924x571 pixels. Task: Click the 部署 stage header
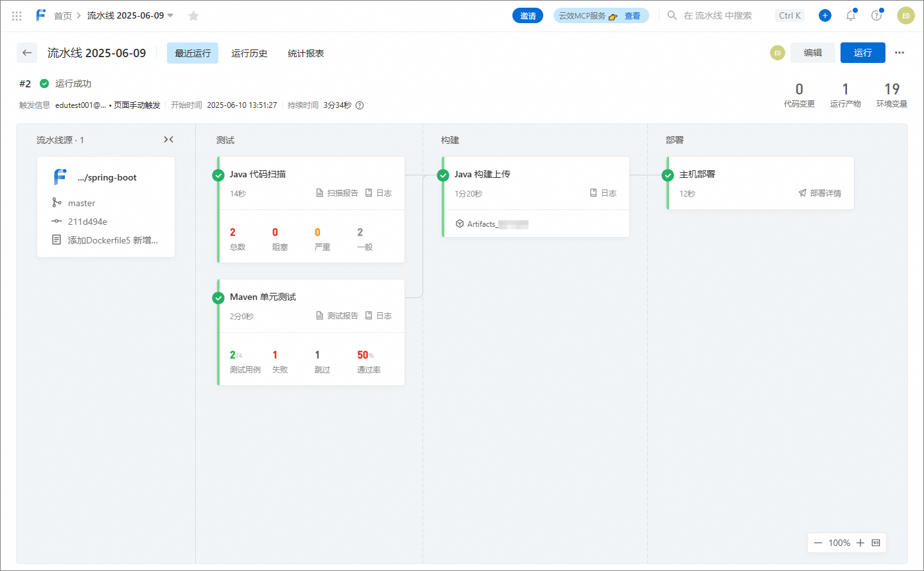[x=675, y=140]
